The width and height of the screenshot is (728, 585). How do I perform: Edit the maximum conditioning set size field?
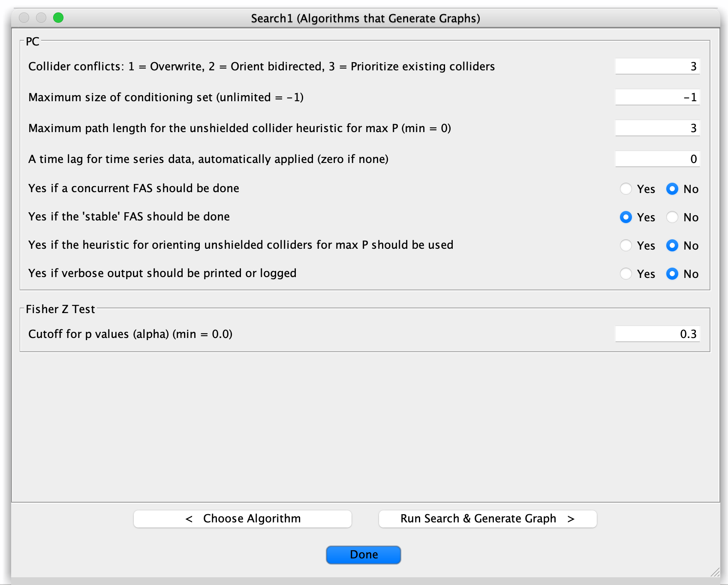point(657,97)
